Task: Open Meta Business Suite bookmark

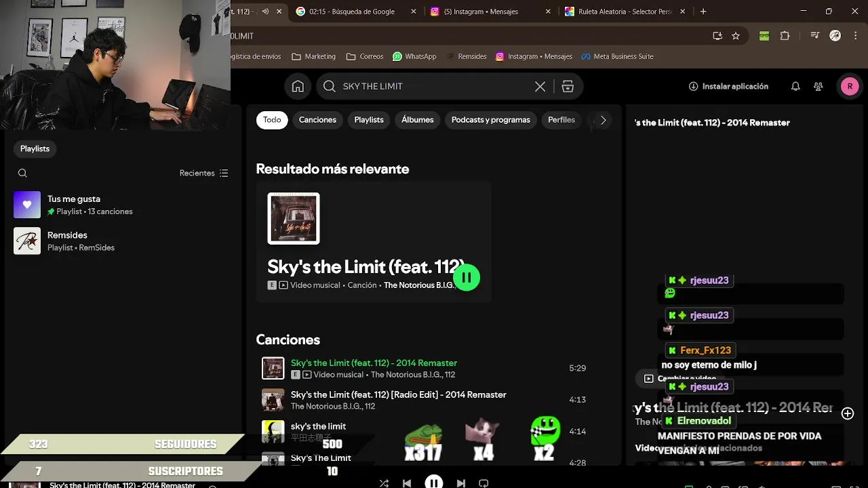Action: 617,56
